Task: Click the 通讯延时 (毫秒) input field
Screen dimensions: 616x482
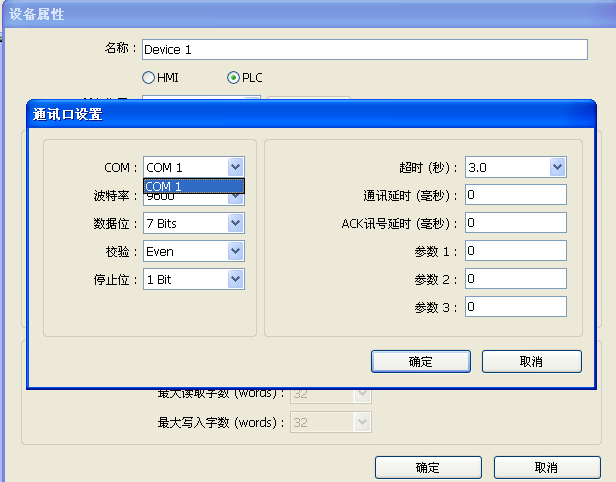Action: click(x=514, y=195)
